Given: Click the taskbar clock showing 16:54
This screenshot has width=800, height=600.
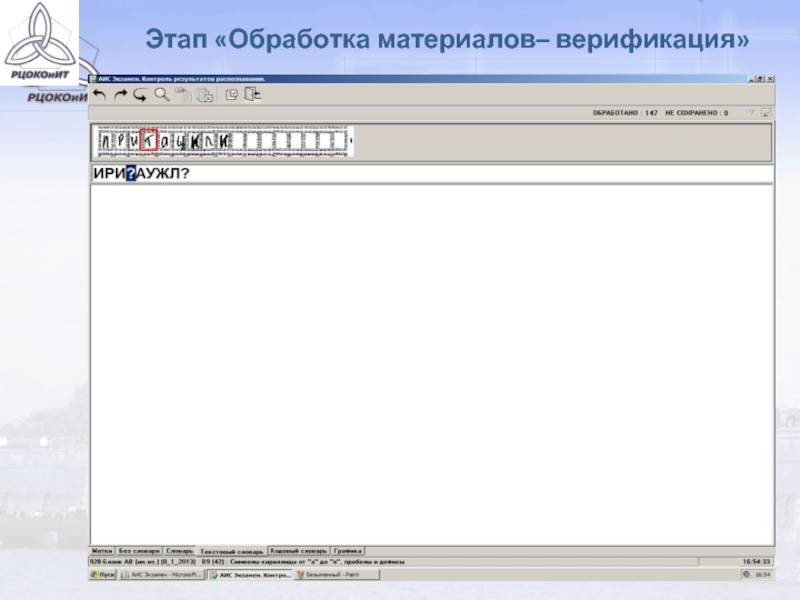Looking at the screenshot, I should (x=762, y=574).
